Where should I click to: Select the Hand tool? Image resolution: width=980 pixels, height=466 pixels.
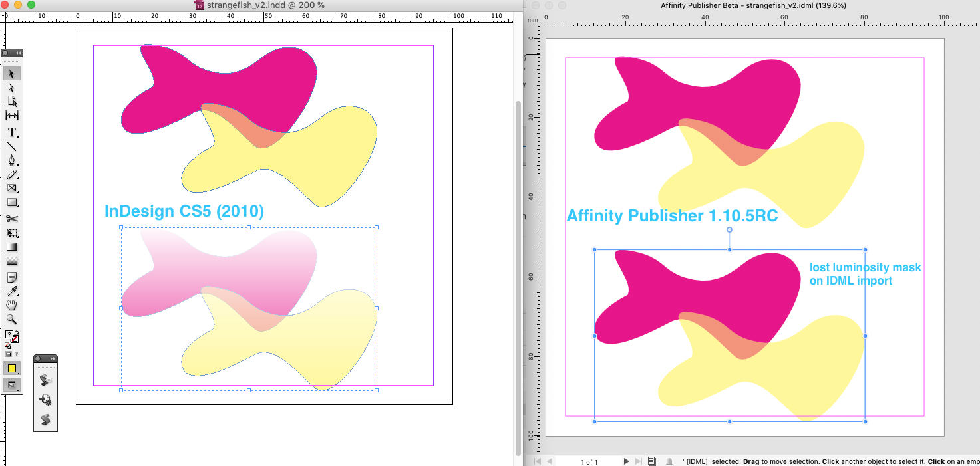(x=12, y=305)
